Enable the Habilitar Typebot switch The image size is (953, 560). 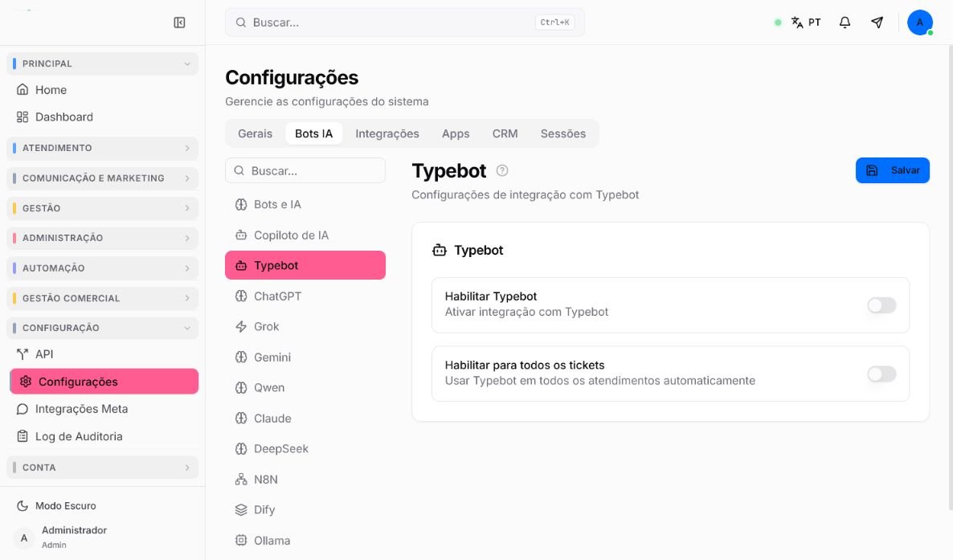coord(881,305)
